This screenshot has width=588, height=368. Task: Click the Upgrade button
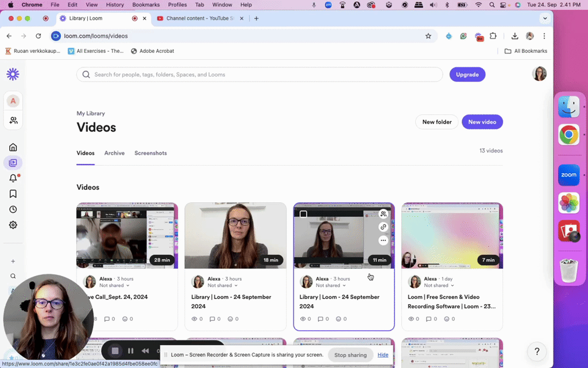pyautogui.click(x=467, y=74)
